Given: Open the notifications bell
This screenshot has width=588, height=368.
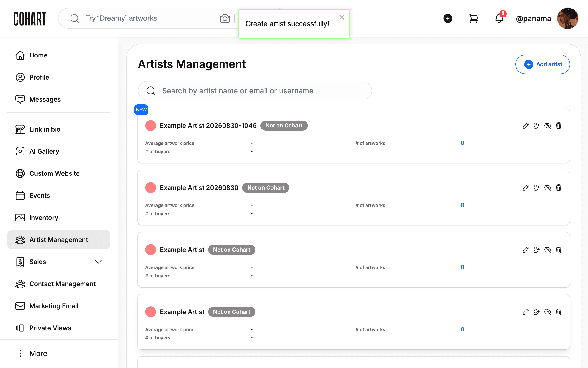Looking at the screenshot, I should [499, 18].
